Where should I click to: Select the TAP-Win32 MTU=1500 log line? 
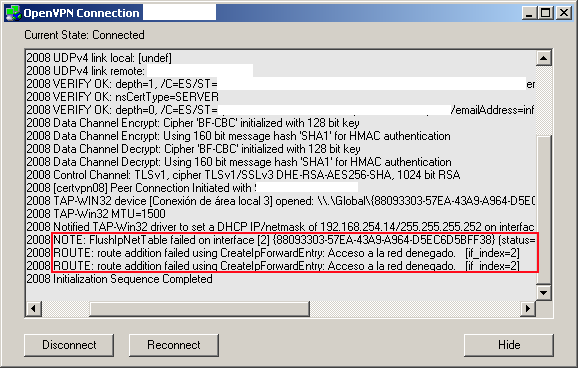coord(96,214)
